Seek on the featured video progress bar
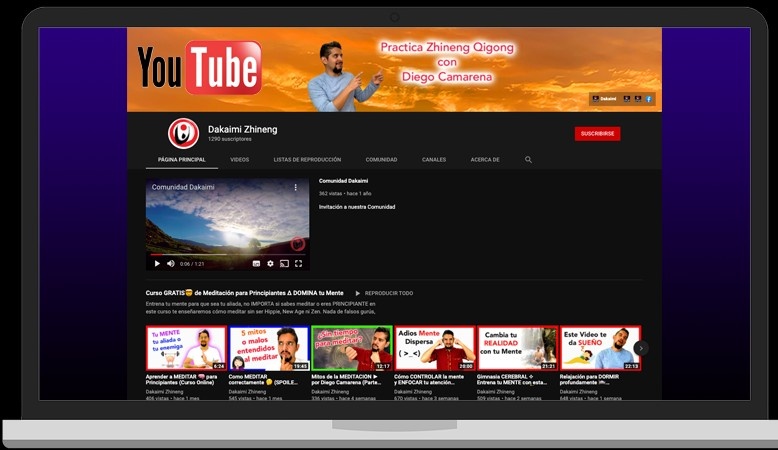This screenshot has height=450, width=778. [x=227, y=255]
